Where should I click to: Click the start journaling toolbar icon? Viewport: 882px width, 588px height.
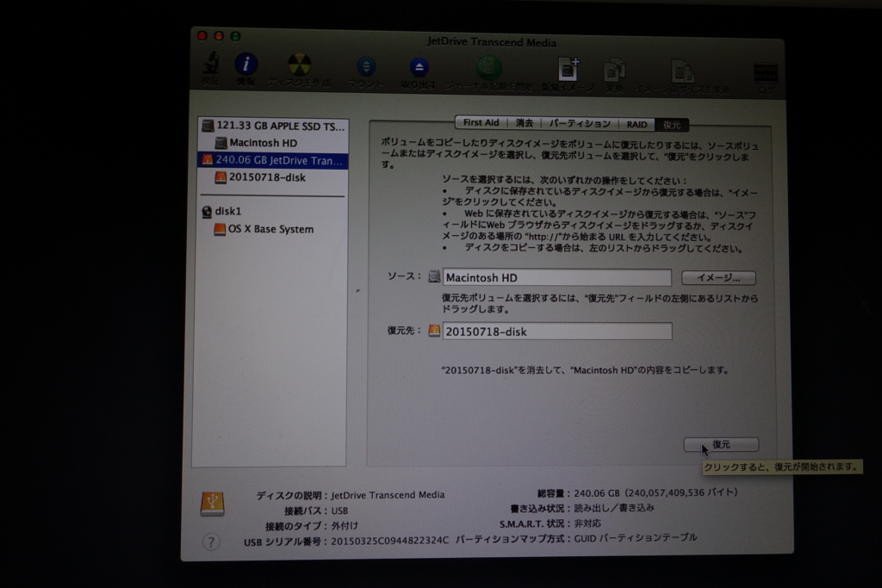pyautogui.click(x=488, y=67)
